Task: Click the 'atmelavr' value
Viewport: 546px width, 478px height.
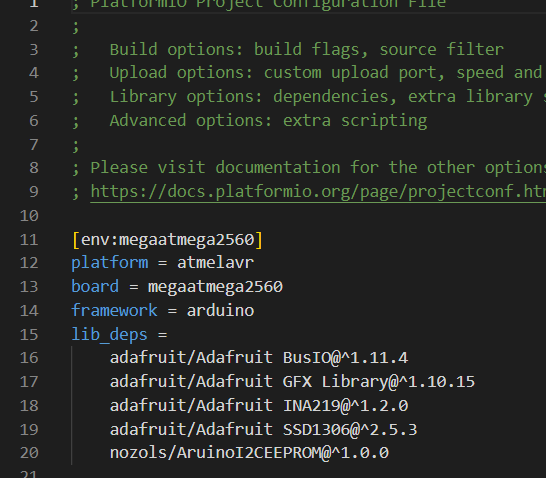Action: [x=216, y=263]
